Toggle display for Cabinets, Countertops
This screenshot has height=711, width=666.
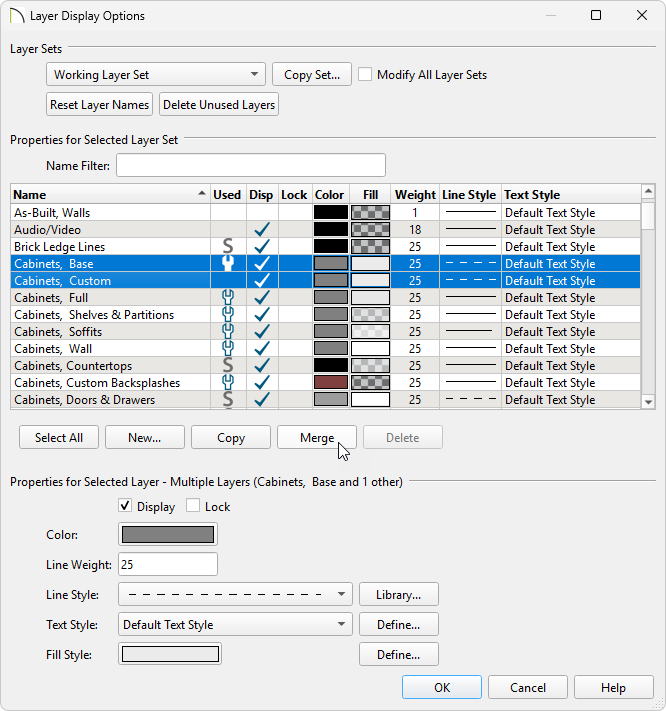pyautogui.click(x=262, y=365)
